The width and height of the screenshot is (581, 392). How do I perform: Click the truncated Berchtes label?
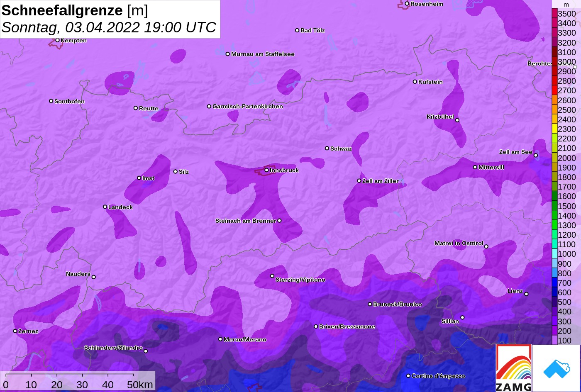539,63
